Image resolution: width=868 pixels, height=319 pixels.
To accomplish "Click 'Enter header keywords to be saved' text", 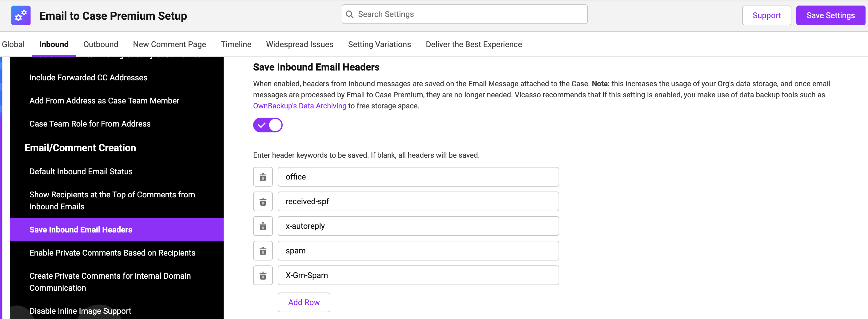I will click(366, 155).
